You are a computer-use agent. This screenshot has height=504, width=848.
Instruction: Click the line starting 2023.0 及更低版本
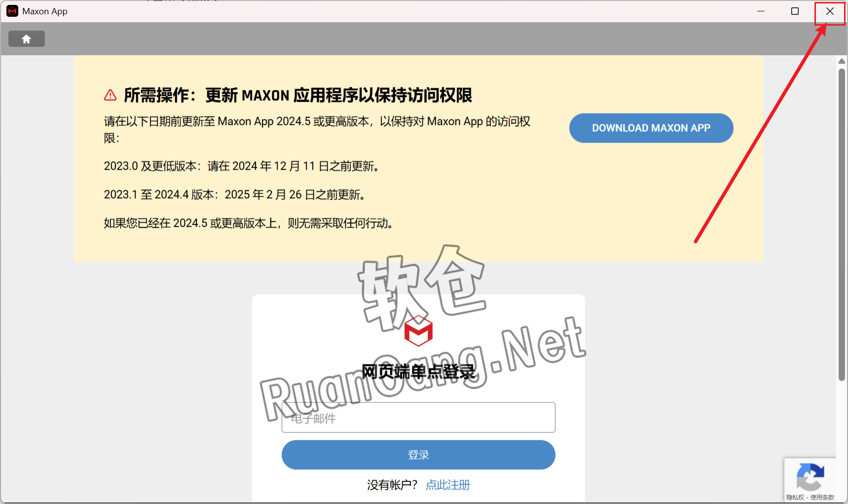tap(243, 166)
